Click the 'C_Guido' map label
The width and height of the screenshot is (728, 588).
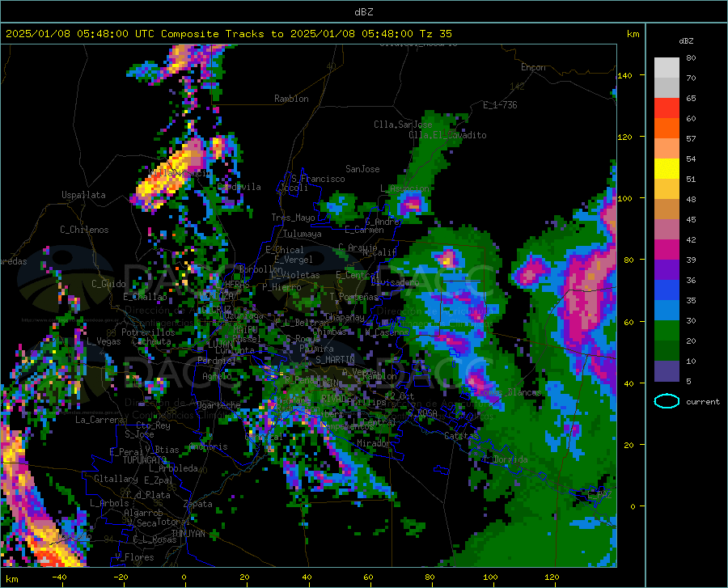point(108,284)
